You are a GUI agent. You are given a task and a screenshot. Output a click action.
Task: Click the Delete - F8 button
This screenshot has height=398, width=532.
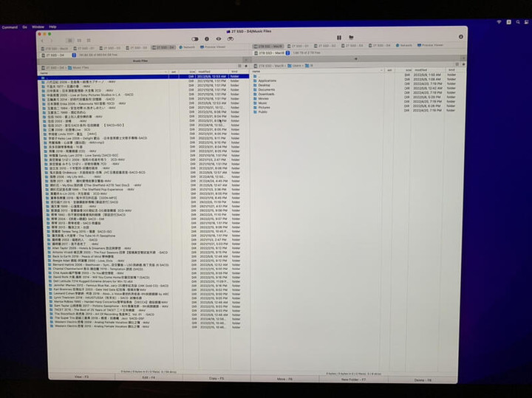(423, 380)
